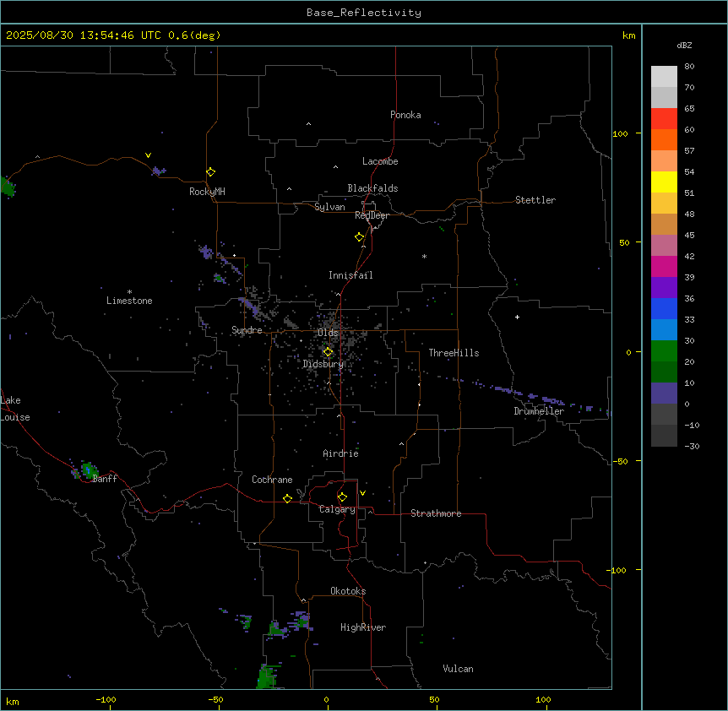728x711 pixels.
Task: Click the km unit label at top right
Action: (628, 35)
